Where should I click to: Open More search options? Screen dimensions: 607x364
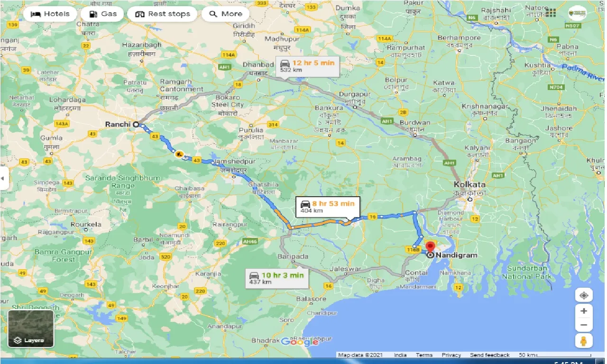coord(226,14)
